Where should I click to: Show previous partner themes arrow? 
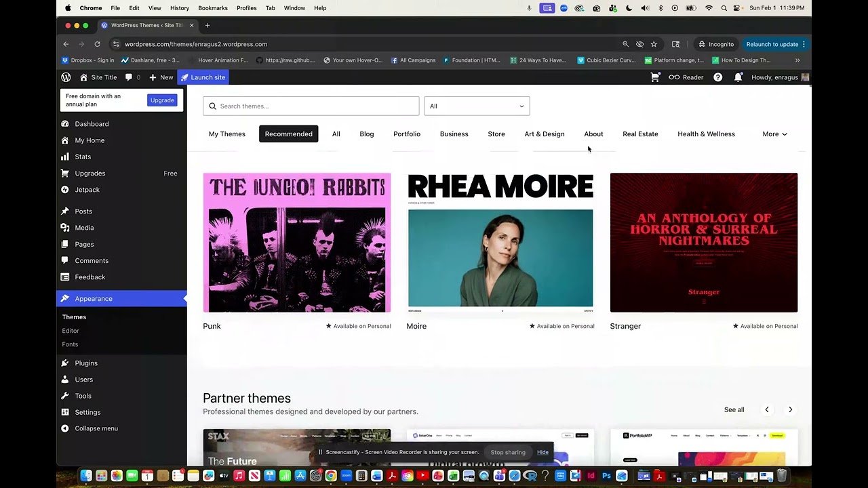point(767,410)
